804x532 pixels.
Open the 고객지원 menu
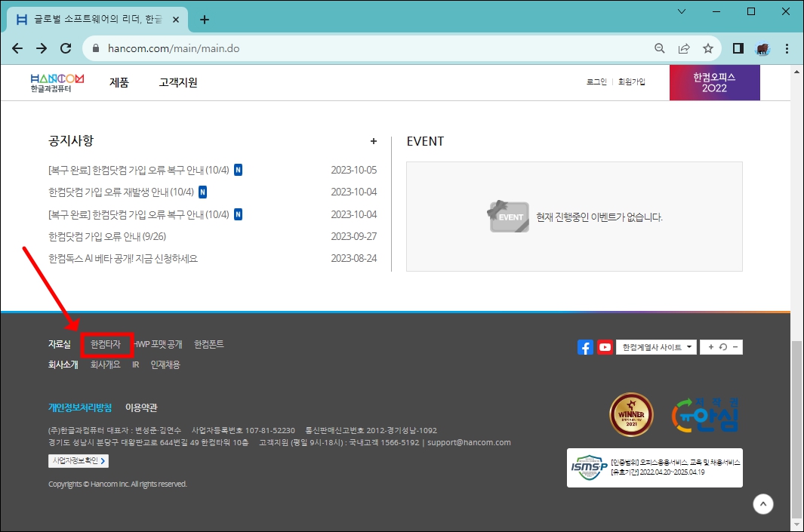click(x=178, y=82)
